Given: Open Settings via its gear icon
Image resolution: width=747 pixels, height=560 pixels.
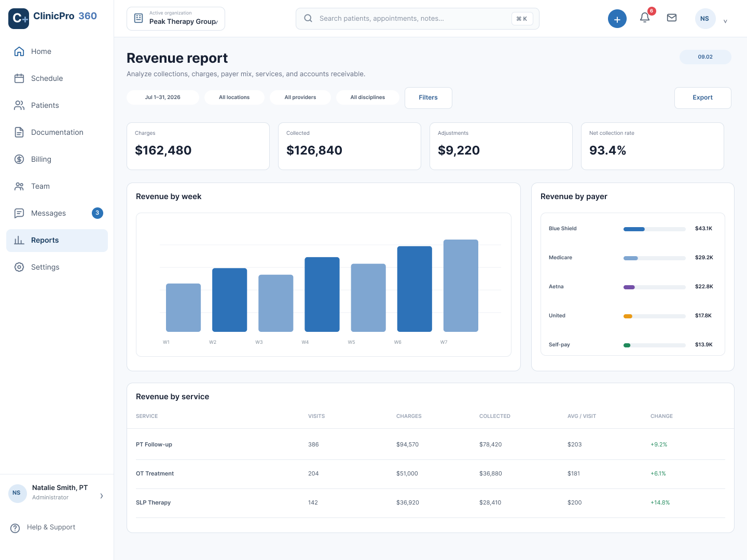Looking at the screenshot, I should (x=19, y=267).
